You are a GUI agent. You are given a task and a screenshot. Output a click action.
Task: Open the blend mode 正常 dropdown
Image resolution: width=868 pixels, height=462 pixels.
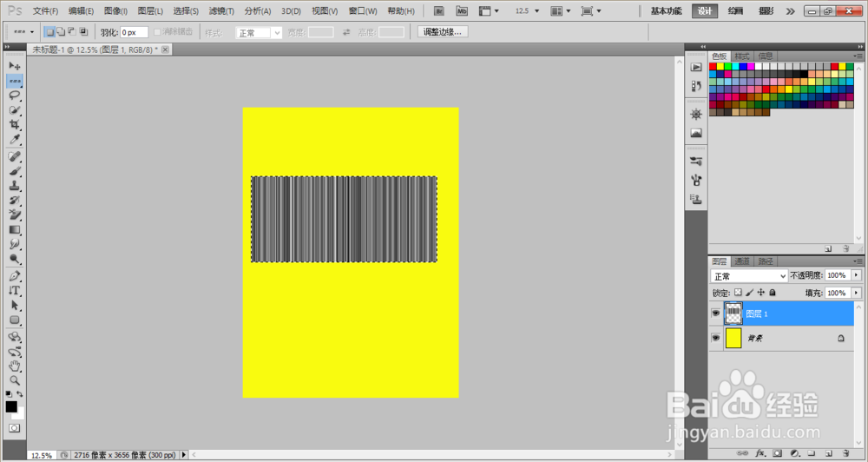click(x=749, y=276)
